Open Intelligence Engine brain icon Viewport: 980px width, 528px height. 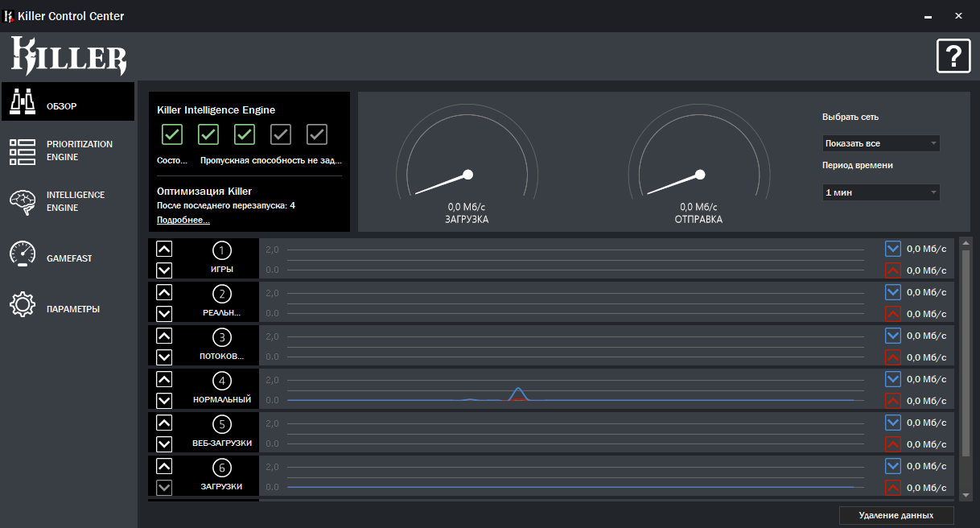tap(23, 202)
